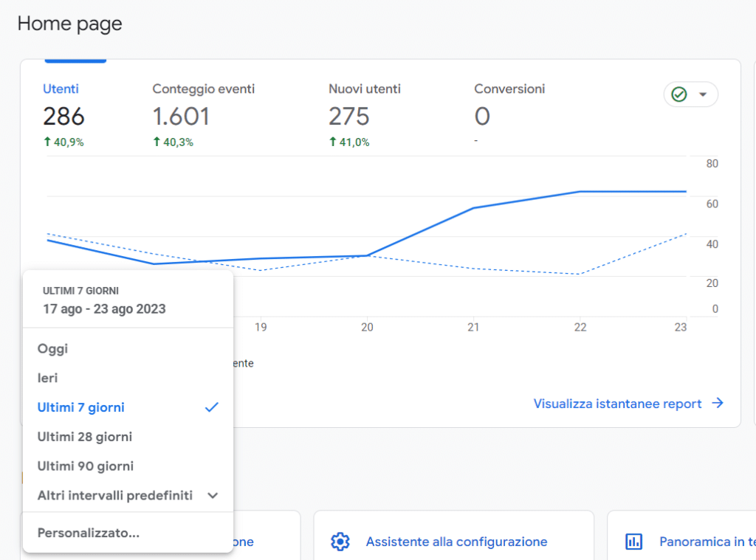Choose Oggi date range
The image size is (756, 560).
(x=128, y=348)
